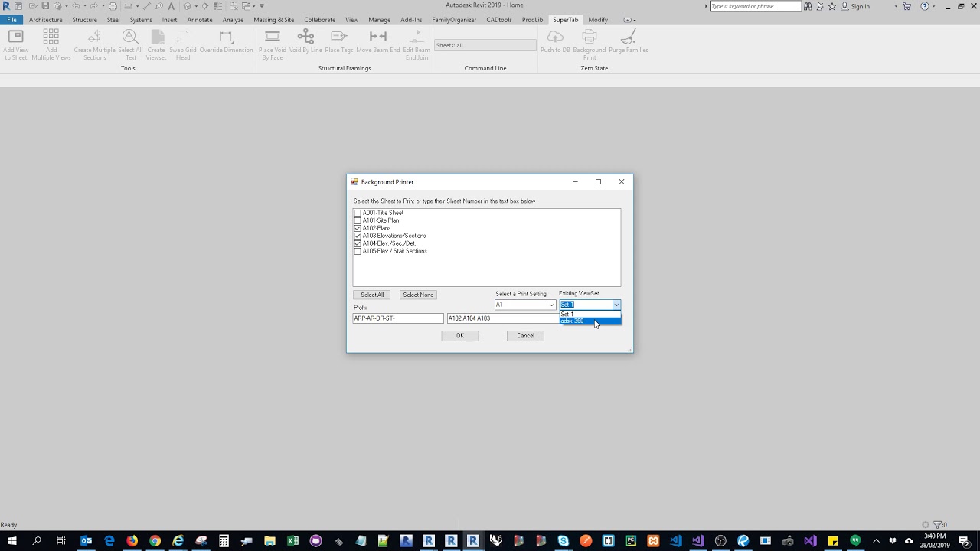Click Cancel in Background Printer dialog
Image resolution: width=980 pixels, height=551 pixels.
(525, 335)
